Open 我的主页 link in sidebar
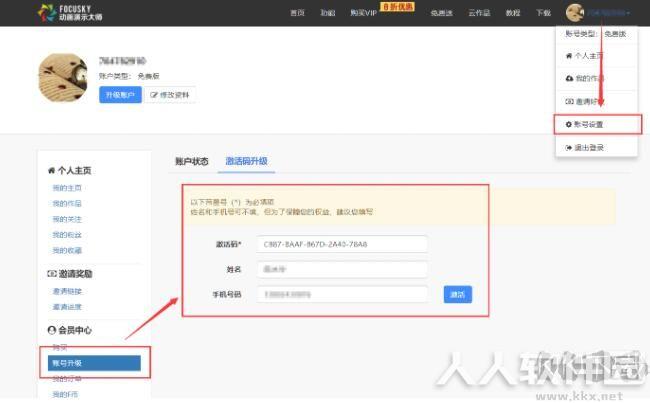 [67, 188]
